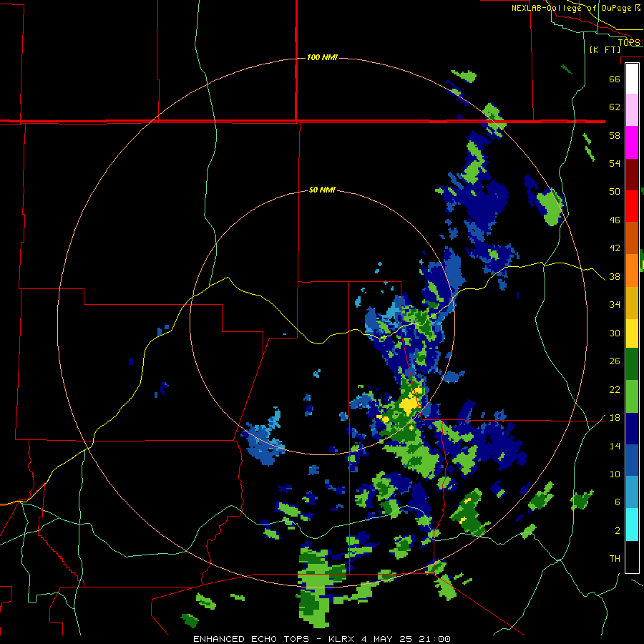Click the 46 legend value

tap(615, 220)
